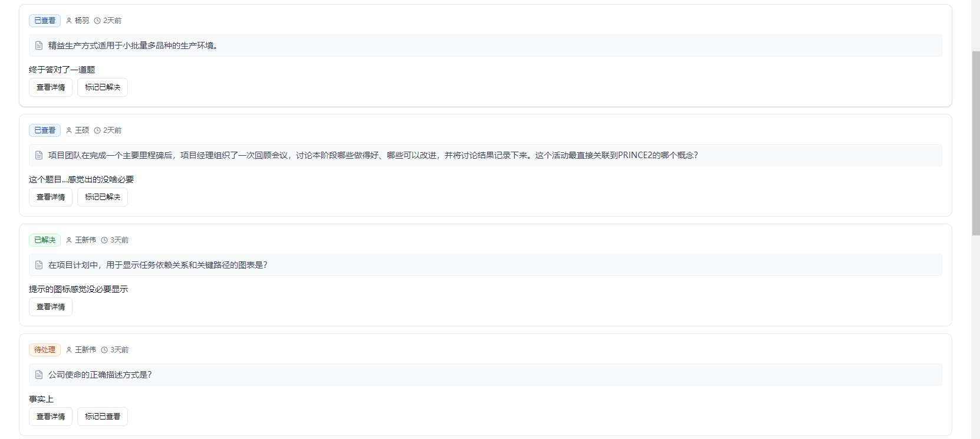Click document icon beside 关键路径 question
Screen dimensions: 980x439
[39, 265]
